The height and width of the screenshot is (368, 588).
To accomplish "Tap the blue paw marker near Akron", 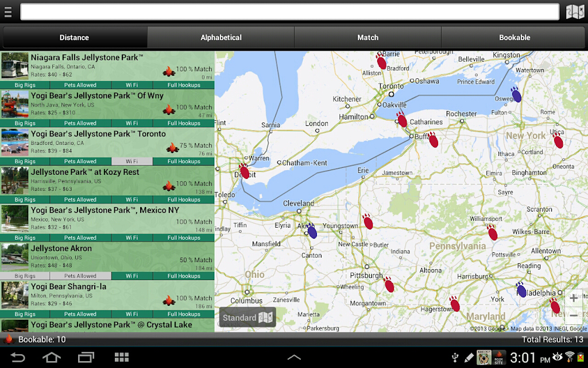I will coord(311,231).
